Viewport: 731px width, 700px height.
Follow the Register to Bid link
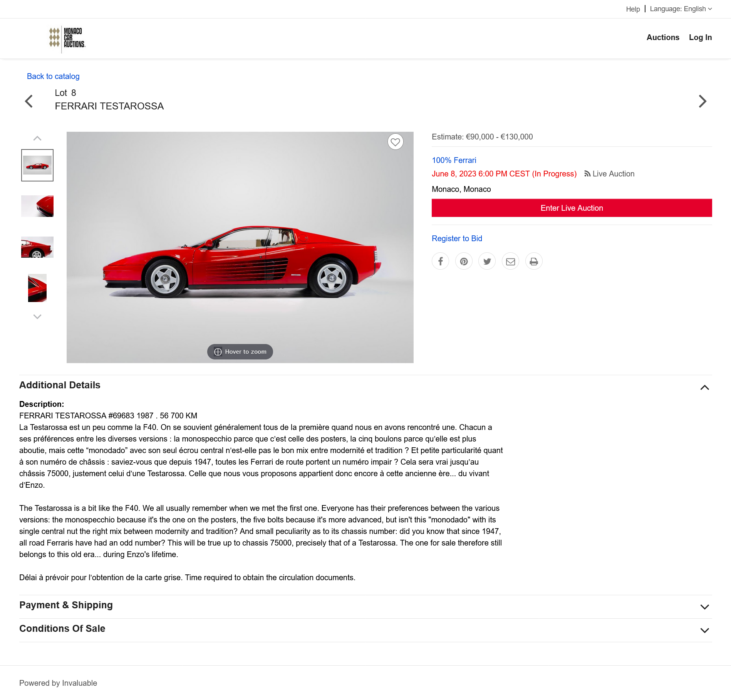click(x=457, y=238)
